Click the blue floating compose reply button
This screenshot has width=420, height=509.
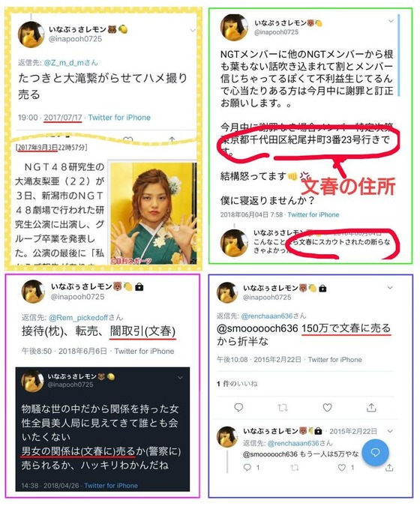point(375,452)
